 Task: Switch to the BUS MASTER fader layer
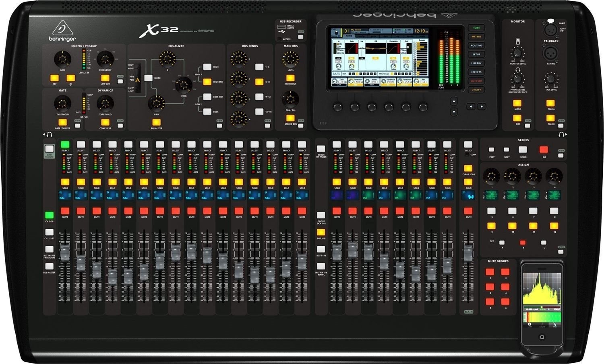49,266
